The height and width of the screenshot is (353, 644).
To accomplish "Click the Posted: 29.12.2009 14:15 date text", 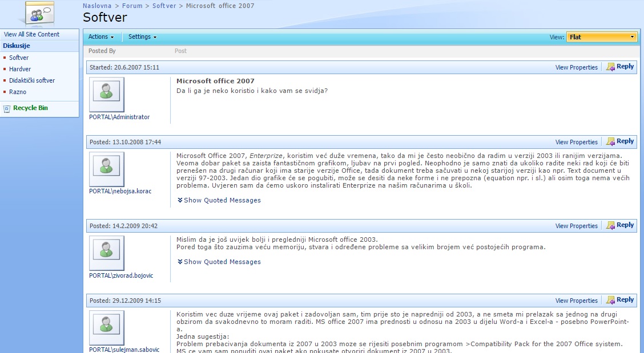I will [125, 301].
